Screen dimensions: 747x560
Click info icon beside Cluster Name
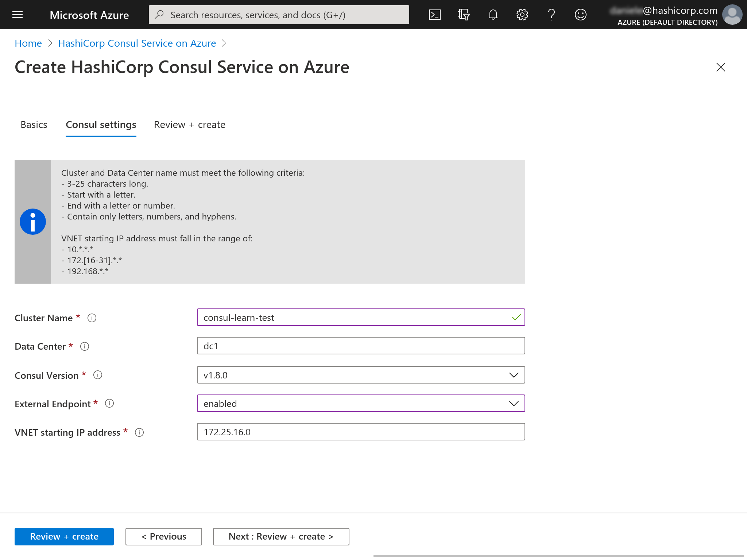tap(92, 318)
